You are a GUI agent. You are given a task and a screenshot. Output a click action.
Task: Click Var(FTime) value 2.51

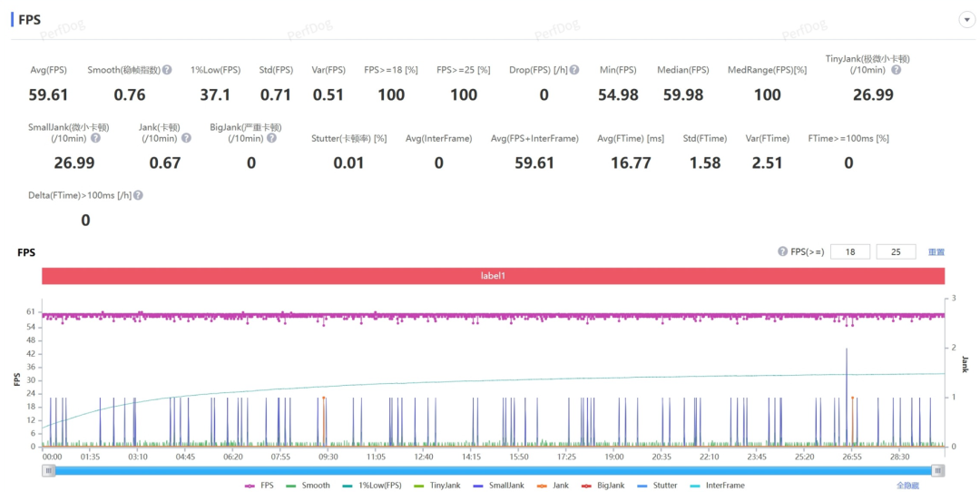point(767,163)
